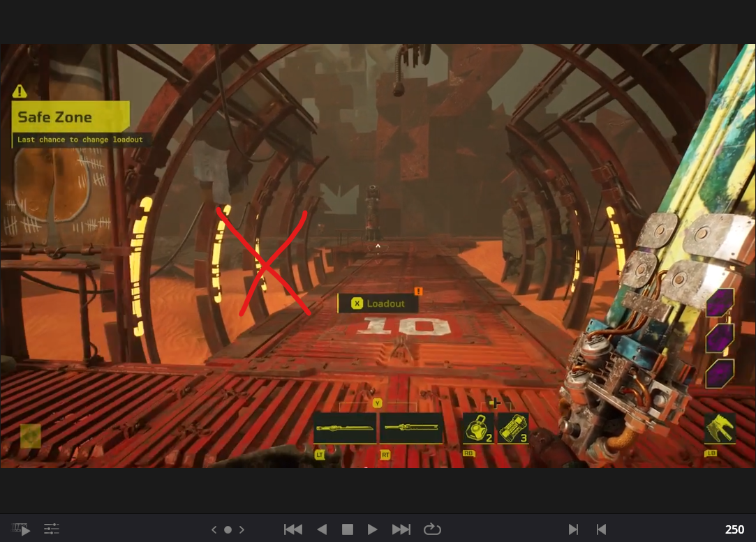Image resolution: width=756 pixels, height=542 pixels.
Task: Click the yellow Safe Zone banner
Action: click(x=71, y=116)
